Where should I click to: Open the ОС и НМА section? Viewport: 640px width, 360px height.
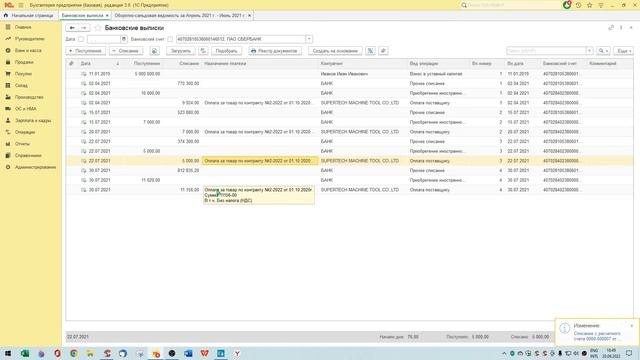coord(26,109)
